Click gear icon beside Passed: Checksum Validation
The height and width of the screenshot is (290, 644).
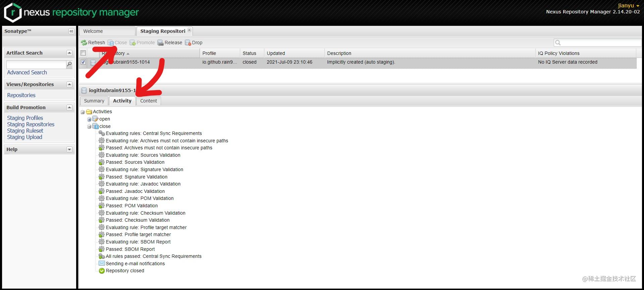coord(102,220)
